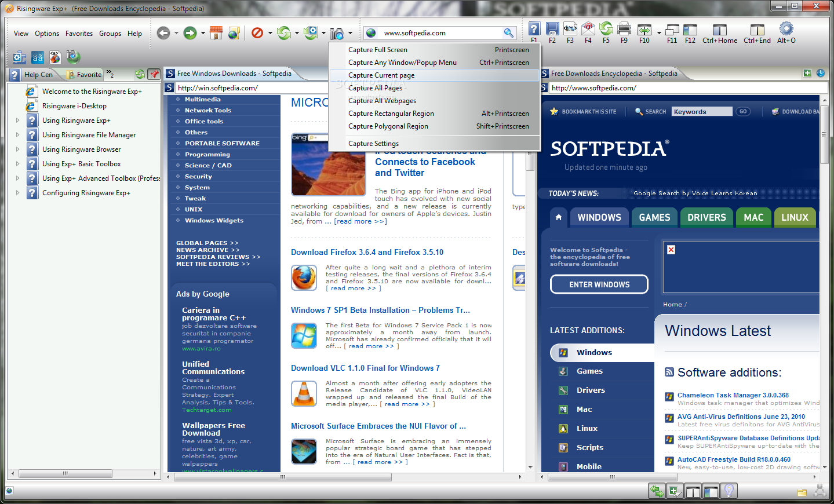Click the lightbulb icon in status bar
This screenshot has width=834, height=504.
click(x=729, y=491)
